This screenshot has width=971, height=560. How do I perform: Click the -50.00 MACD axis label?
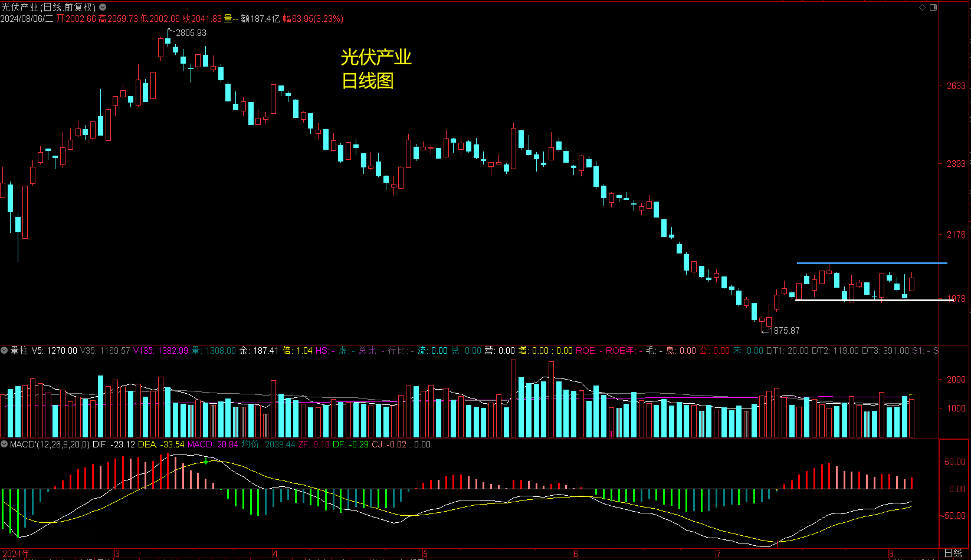953,516
